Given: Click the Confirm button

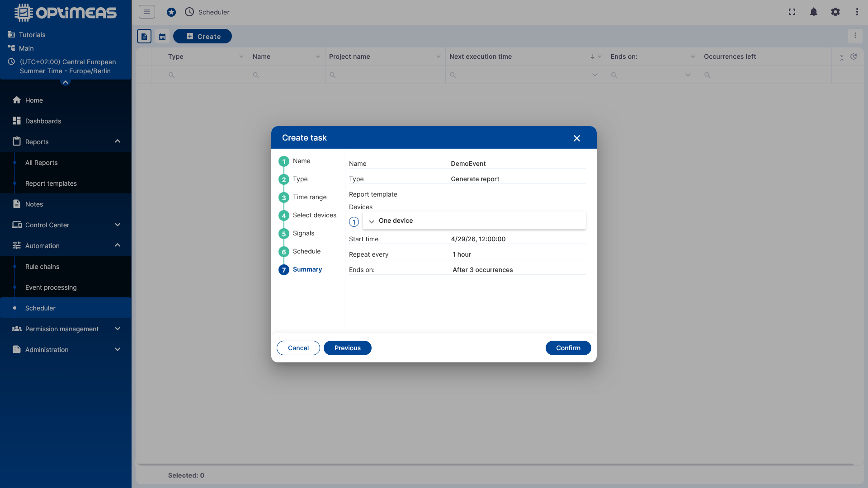Looking at the screenshot, I should [568, 348].
